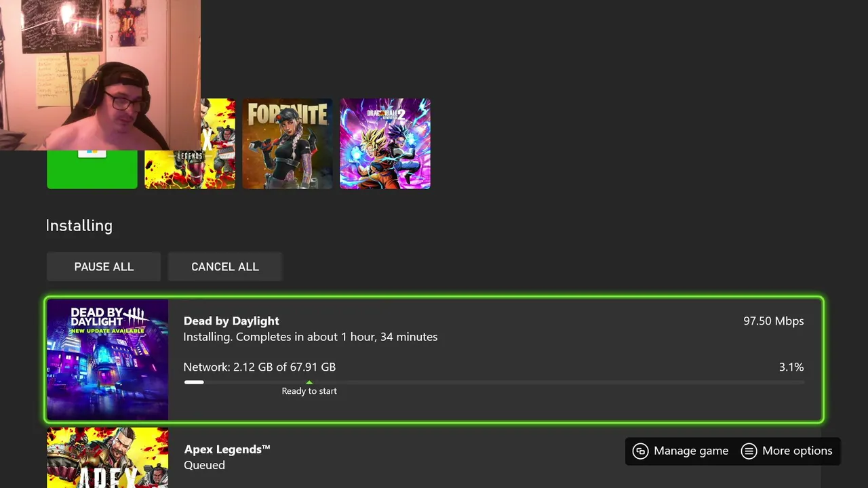Click the 97.50 Mbps download speed readout

774,321
